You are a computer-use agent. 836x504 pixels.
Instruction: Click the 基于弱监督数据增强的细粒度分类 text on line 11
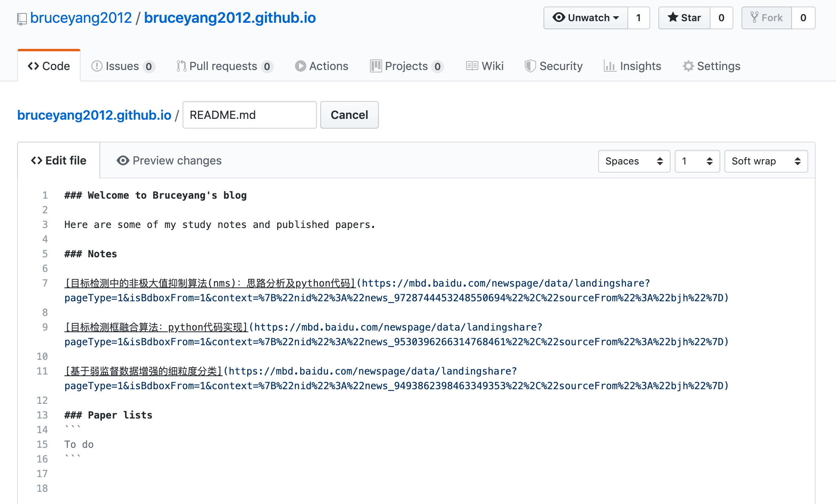click(143, 371)
